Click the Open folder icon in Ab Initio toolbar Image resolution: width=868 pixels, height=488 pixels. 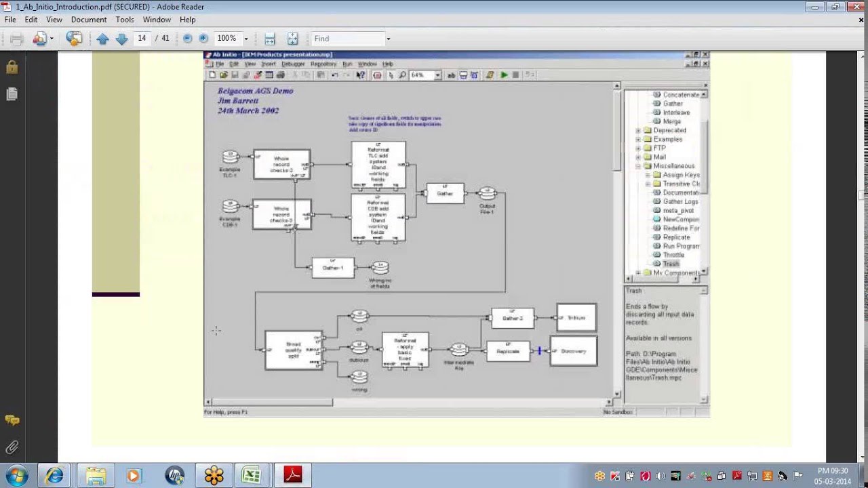pyautogui.click(x=223, y=75)
